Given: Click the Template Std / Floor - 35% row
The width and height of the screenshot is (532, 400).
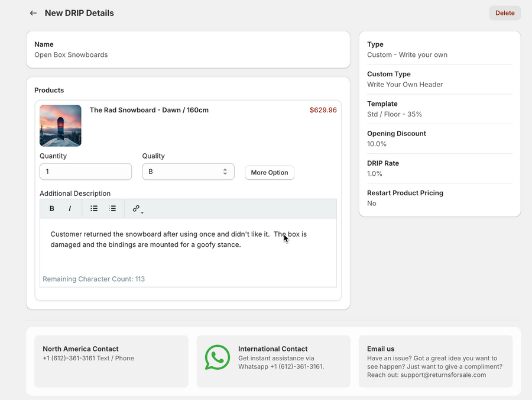Looking at the screenshot, I should 439,109.
